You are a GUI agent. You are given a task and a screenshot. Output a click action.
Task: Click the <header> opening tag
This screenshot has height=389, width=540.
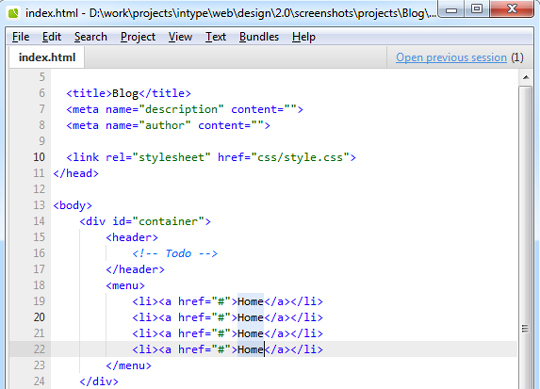[x=132, y=237]
